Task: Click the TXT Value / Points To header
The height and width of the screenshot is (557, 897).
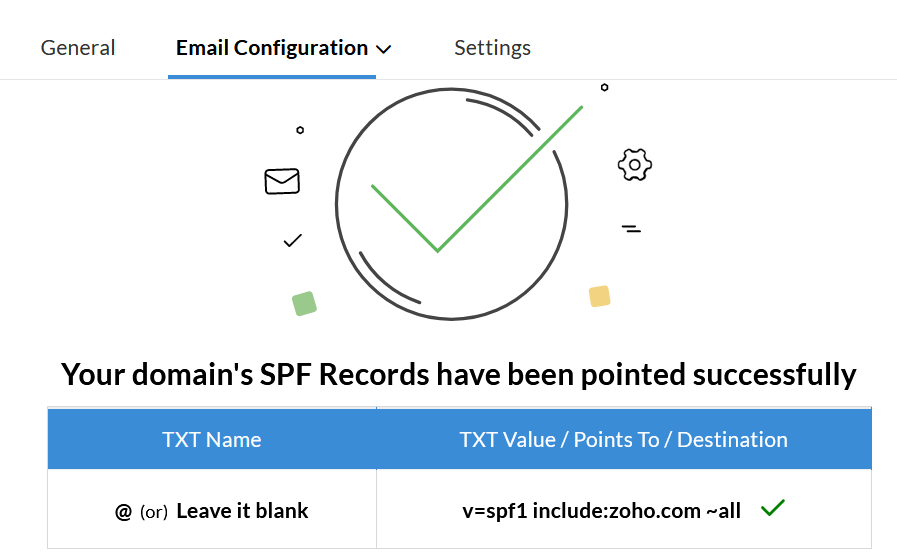Action: [x=624, y=439]
